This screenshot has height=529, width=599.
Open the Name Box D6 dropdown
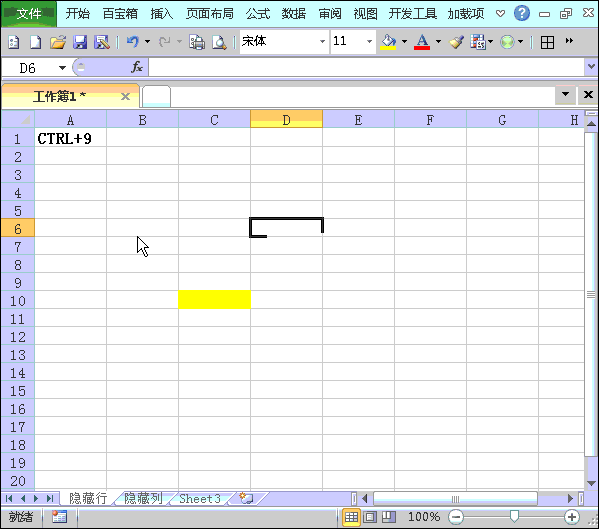click(x=62, y=68)
